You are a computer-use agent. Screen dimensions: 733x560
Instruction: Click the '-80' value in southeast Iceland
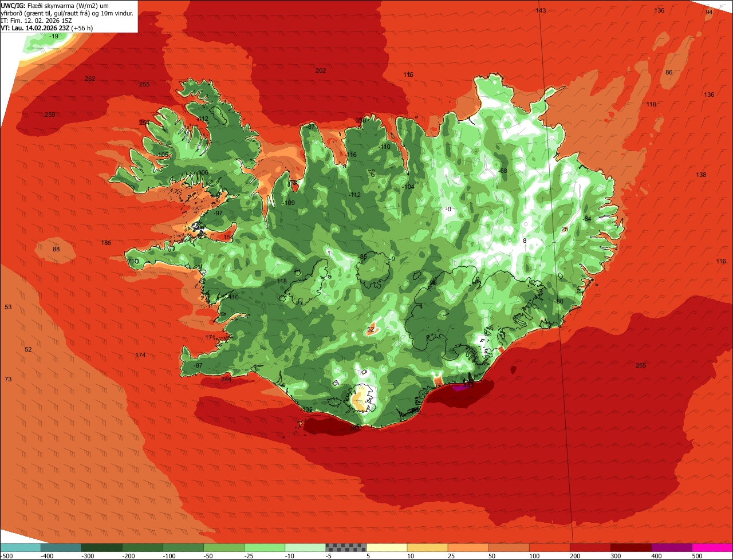[x=559, y=301]
